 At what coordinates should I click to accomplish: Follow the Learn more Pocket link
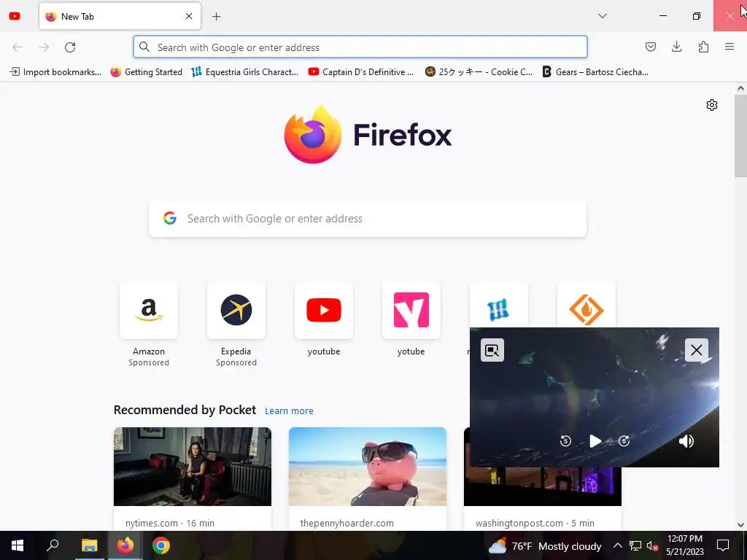(x=289, y=411)
